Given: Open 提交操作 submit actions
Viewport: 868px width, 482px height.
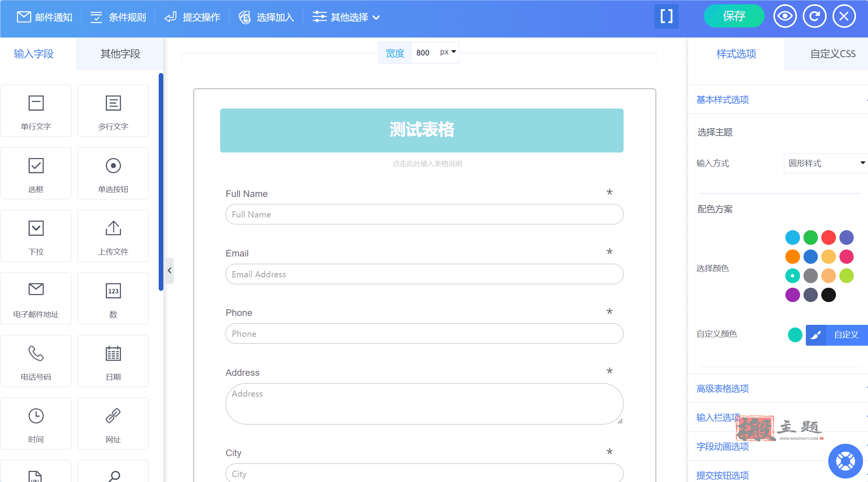Looking at the screenshot, I should (192, 17).
